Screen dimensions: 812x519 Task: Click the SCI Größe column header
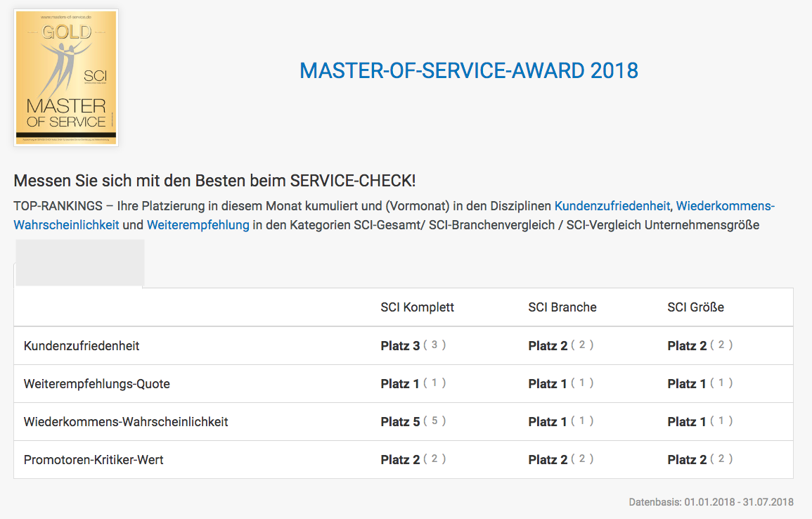(695, 307)
